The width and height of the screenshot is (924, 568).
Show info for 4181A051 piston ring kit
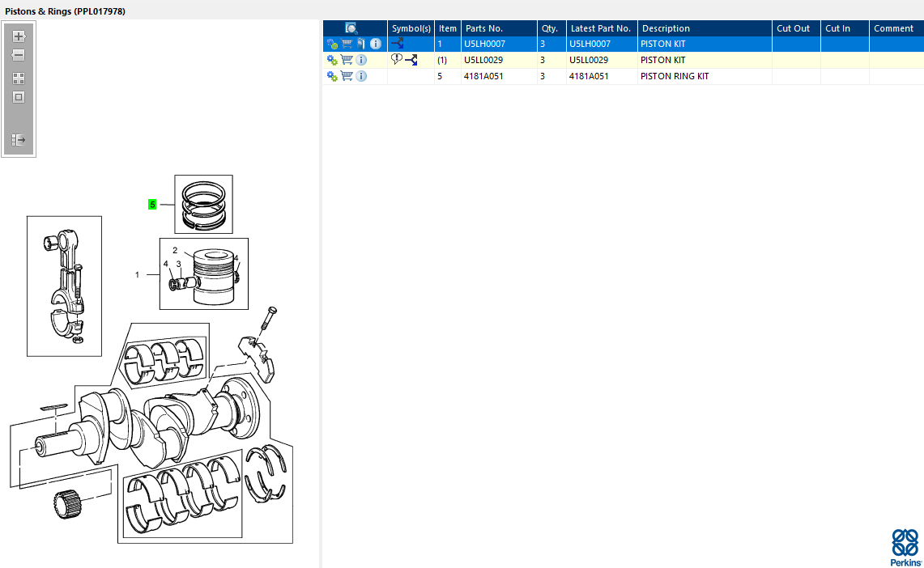(x=361, y=76)
